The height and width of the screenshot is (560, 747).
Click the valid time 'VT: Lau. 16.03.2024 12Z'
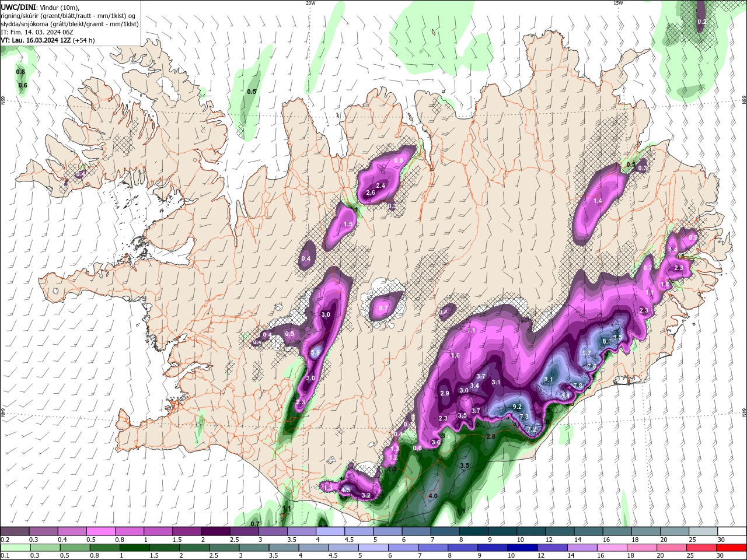pyautogui.click(x=36, y=40)
